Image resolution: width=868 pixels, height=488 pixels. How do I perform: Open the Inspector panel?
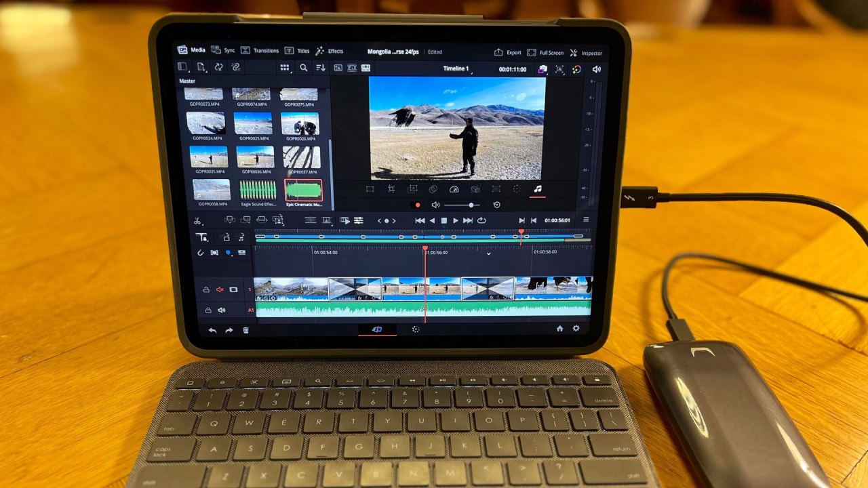(x=586, y=53)
